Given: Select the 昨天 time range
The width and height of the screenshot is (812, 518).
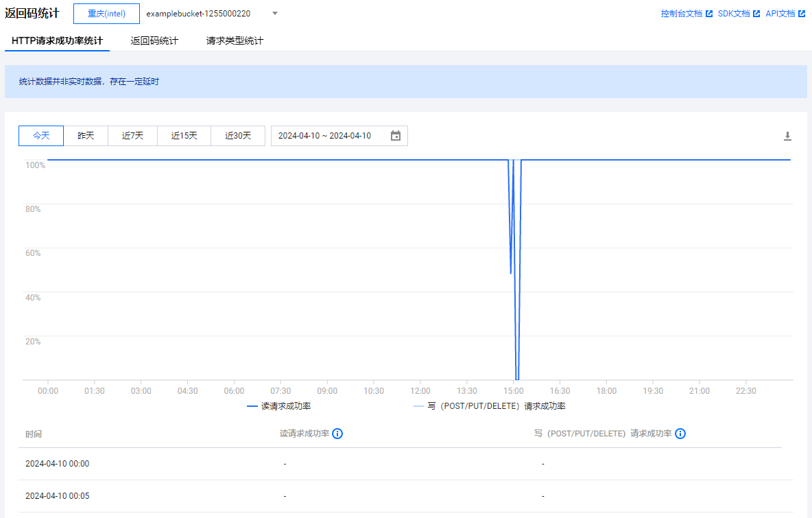Looking at the screenshot, I should 86,136.
